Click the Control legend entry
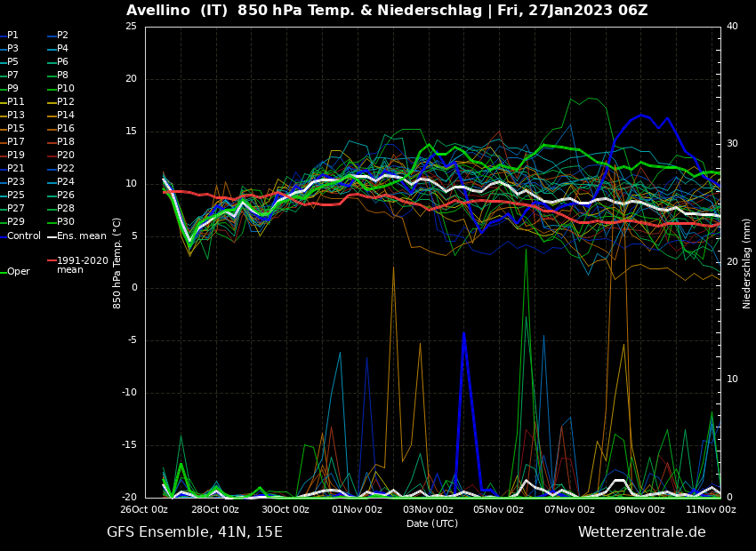Viewport: 756px width, 551px height. coord(24,236)
